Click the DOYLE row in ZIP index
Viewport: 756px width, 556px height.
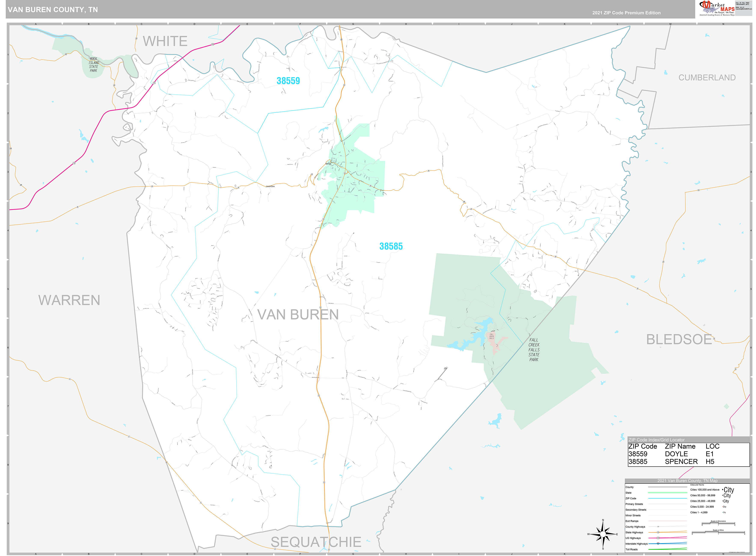tap(676, 454)
